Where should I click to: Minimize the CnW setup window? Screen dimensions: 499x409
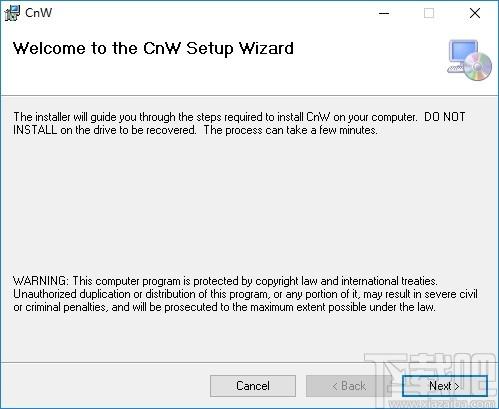[x=384, y=13]
